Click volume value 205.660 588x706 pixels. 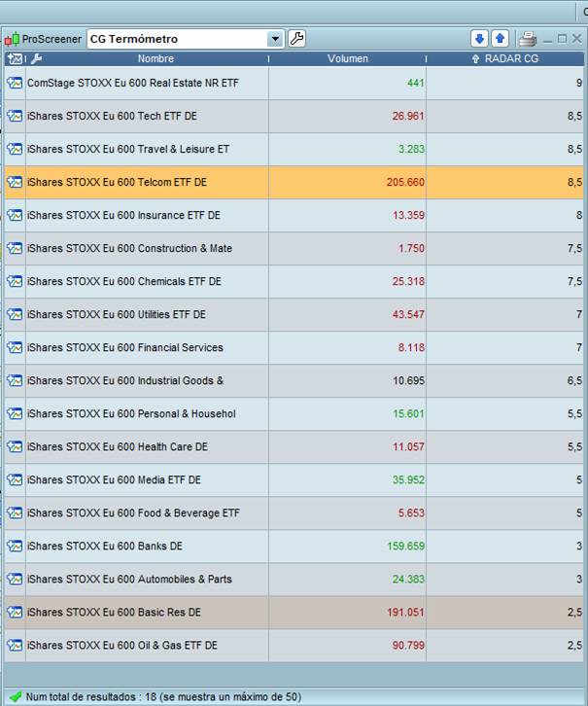405,182
